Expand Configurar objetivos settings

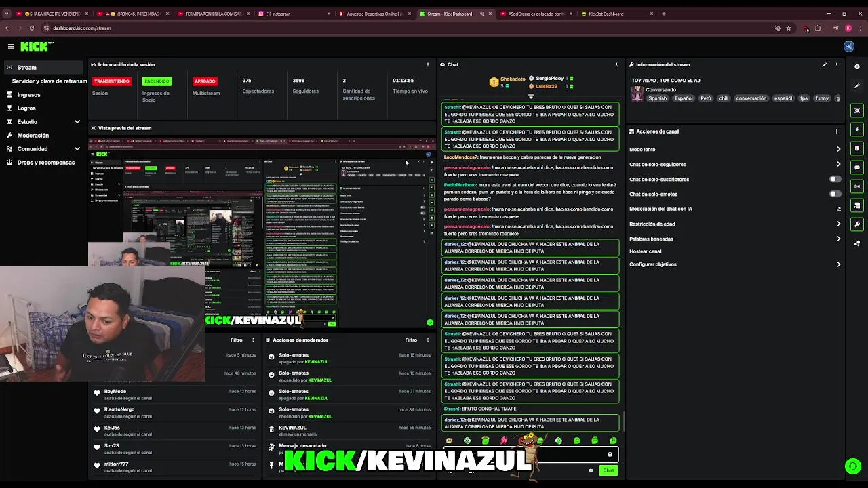tap(838, 264)
